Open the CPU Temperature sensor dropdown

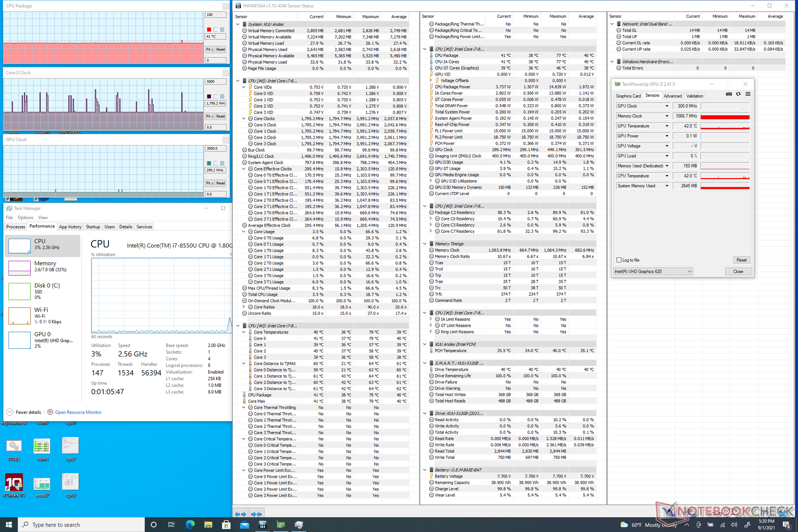667,176
